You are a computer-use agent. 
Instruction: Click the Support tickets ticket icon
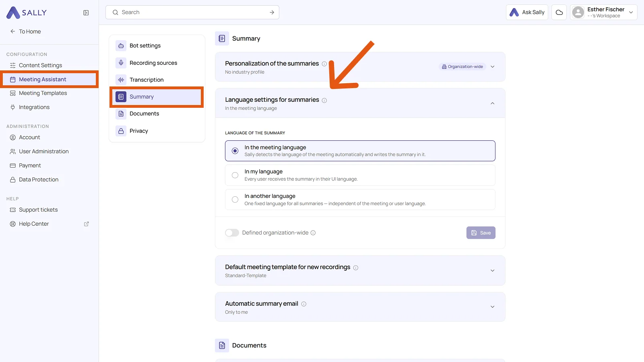13,210
